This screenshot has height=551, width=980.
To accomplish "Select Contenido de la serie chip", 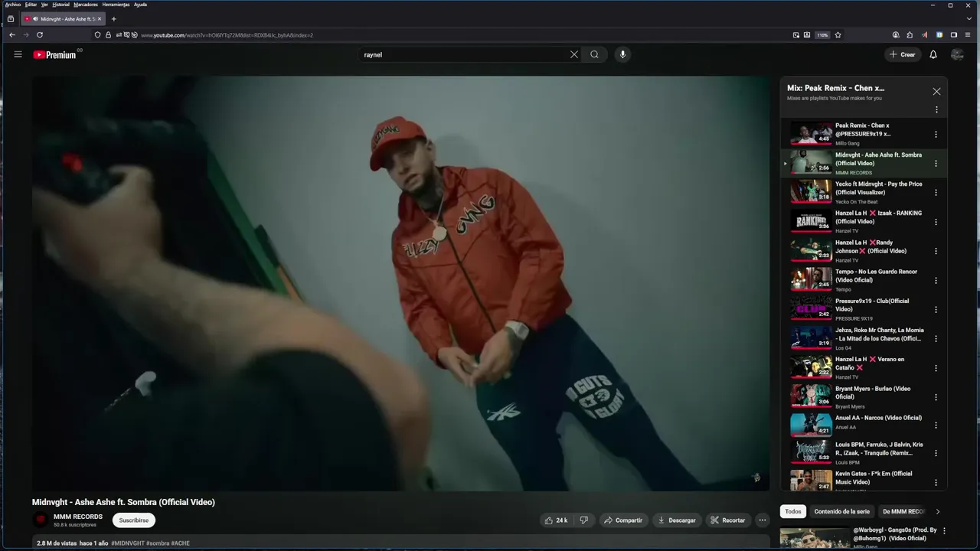I will (x=842, y=511).
